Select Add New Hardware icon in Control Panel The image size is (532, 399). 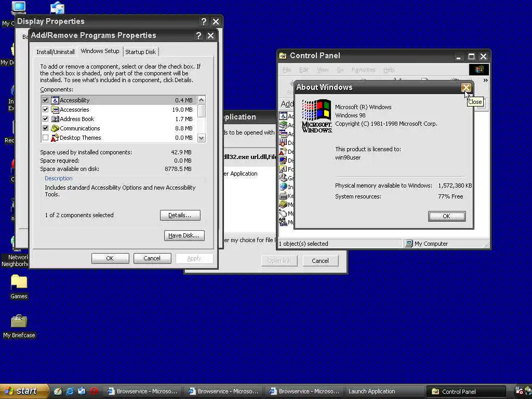[x=283, y=125]
